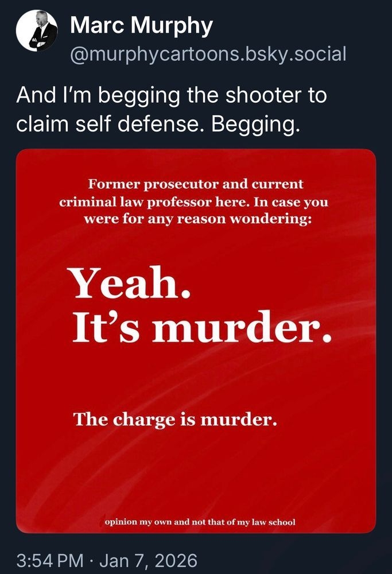The image size is (392, 574).
Task: Click the @murphycartoons.bsky.social handle
Action: tap(208, 54)
